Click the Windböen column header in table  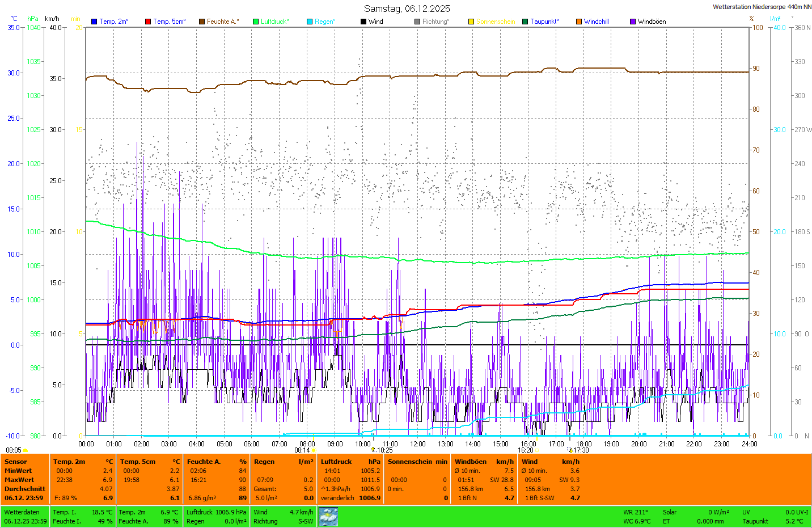click(471, 462)
